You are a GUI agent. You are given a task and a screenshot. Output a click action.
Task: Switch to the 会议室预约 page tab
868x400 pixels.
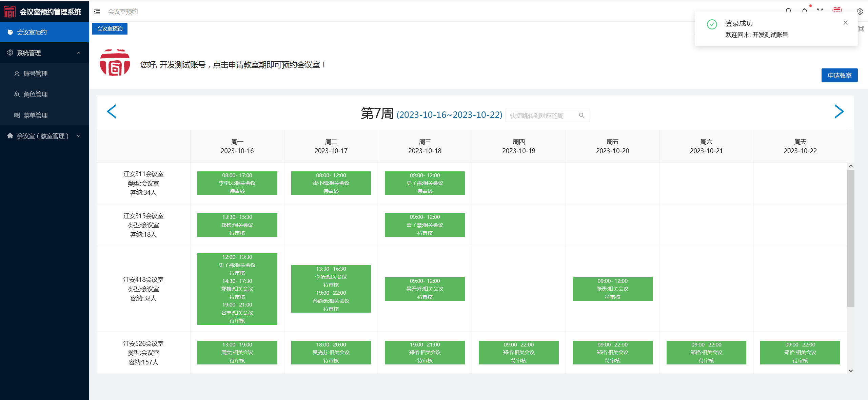point(110,29)
